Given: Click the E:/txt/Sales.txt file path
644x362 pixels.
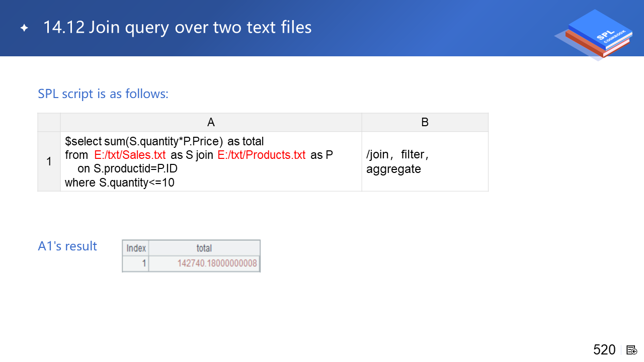Looking at the screenshot, I should coord(130,155).
